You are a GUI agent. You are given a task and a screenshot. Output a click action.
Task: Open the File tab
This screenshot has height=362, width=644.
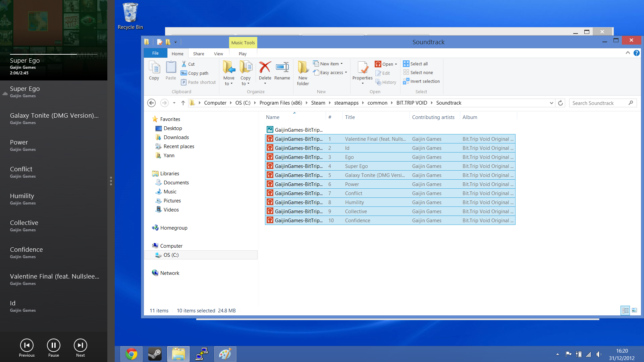click(155, 53)
